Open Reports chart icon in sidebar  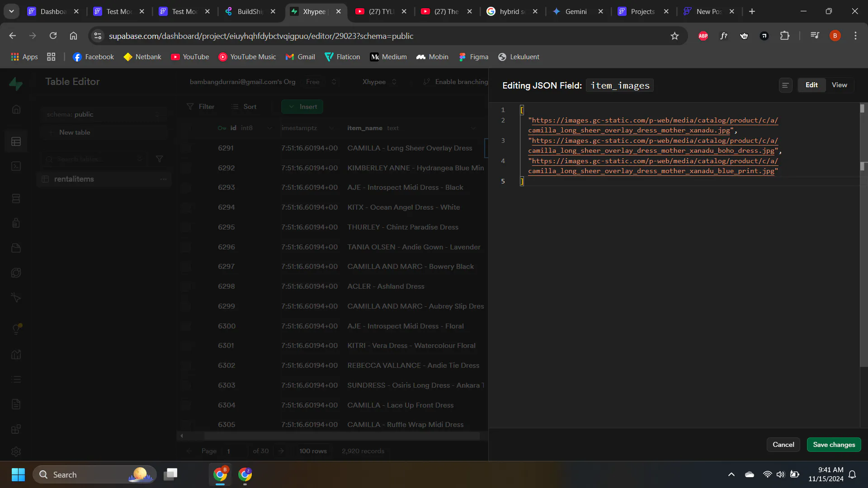pyautogui.click(x=16, y=355)
